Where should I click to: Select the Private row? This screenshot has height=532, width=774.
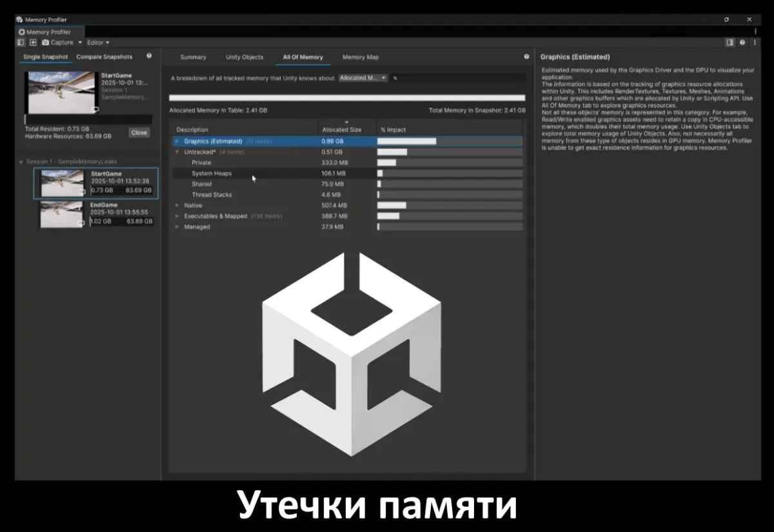click(x=347, y=163)
